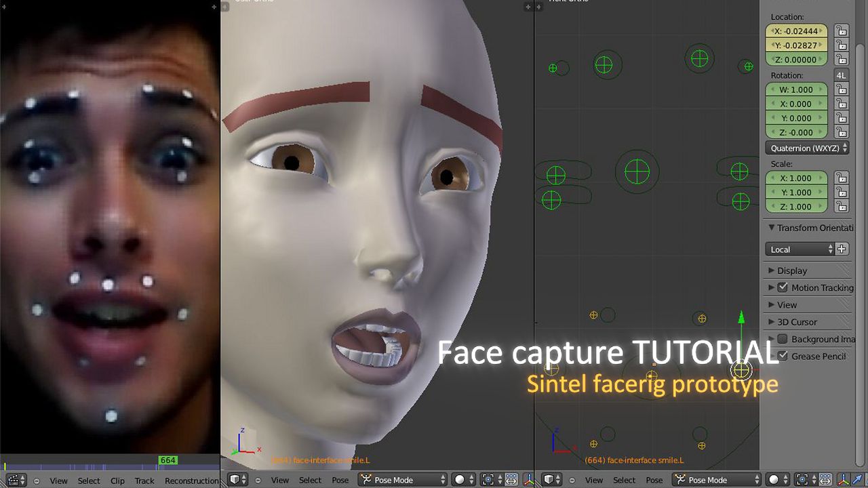Collapse header menus in rig controls viewport

click(572, 481)
